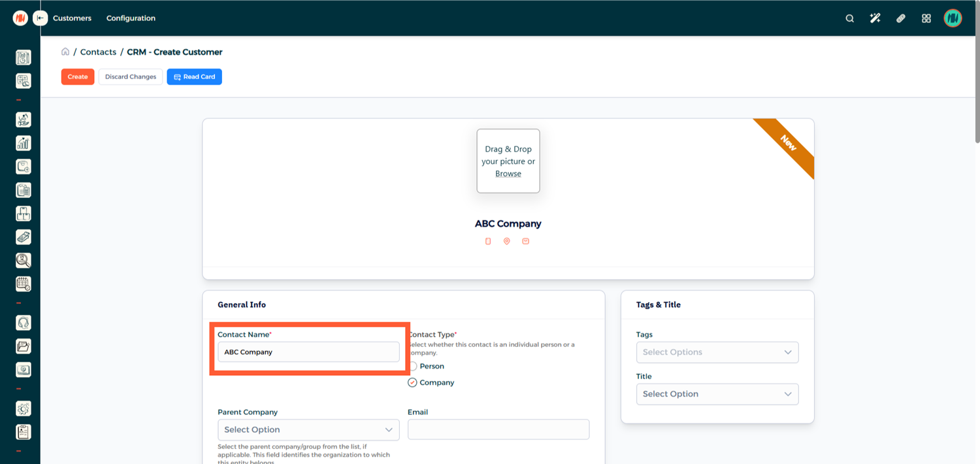The image size is (980, 464).
Task: Select the Company contact type radio button
Action: tap(413, 383)
